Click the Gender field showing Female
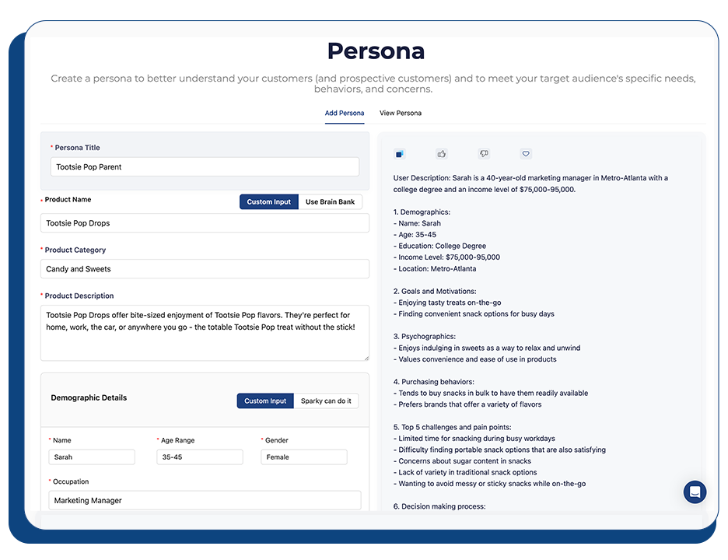728x560 pixels. [x=303, y=457]
